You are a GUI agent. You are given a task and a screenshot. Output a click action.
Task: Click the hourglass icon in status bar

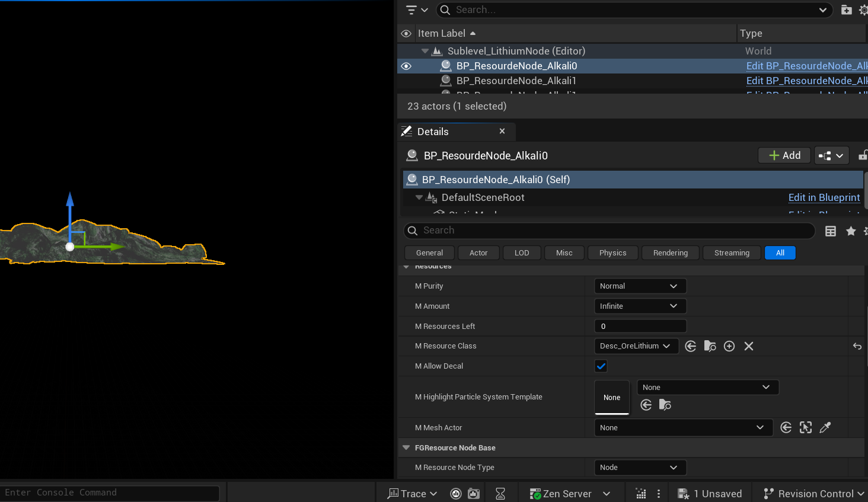[x=500, y=494]
